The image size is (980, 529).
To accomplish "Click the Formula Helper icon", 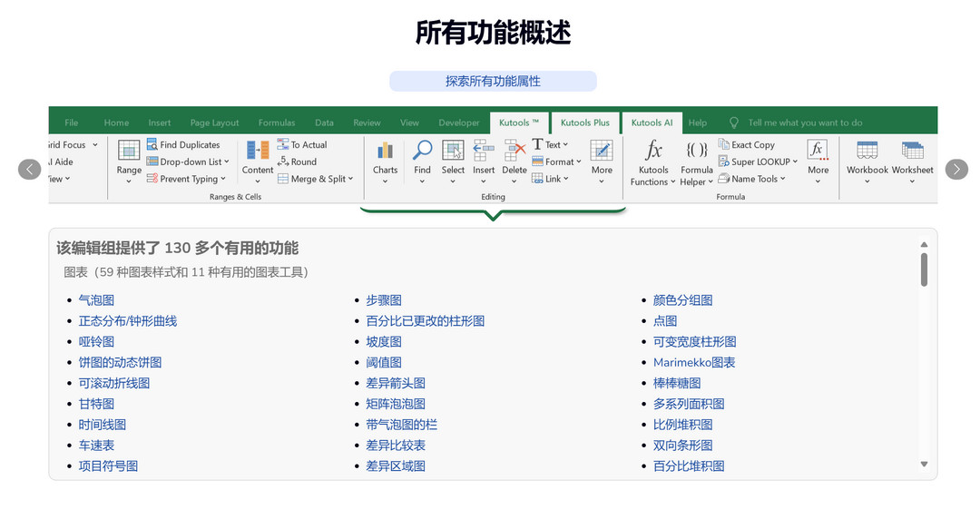I will (696, 151).
